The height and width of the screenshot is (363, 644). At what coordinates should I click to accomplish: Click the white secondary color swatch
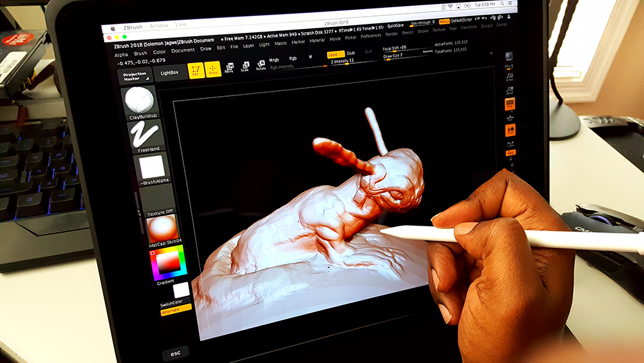click(x=181, y=290)
